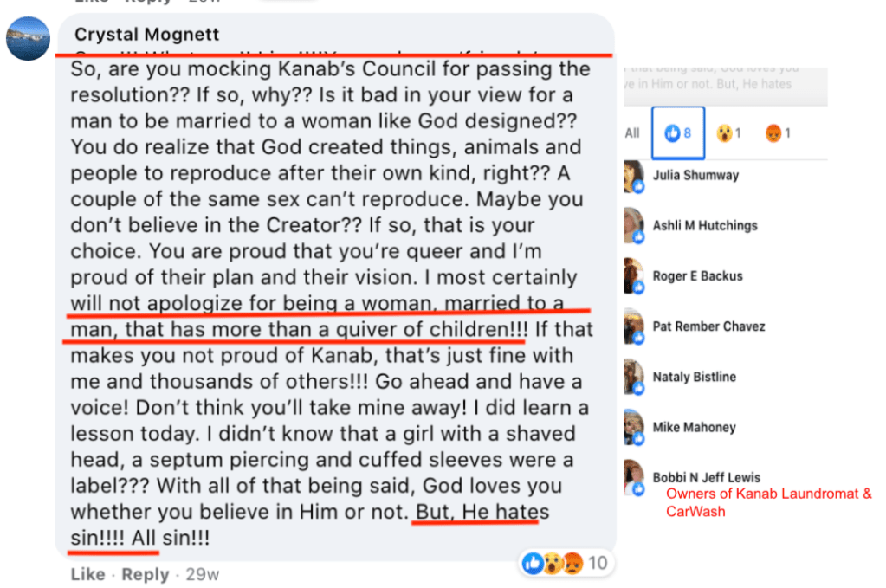
Task: Select the All reactions tab
Action: [x=632, y=132]
